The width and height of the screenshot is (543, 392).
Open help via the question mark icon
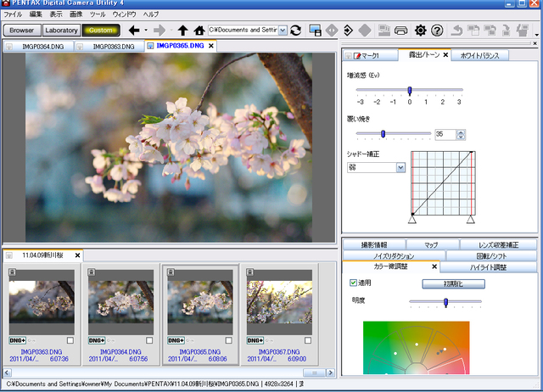(437, 31)
